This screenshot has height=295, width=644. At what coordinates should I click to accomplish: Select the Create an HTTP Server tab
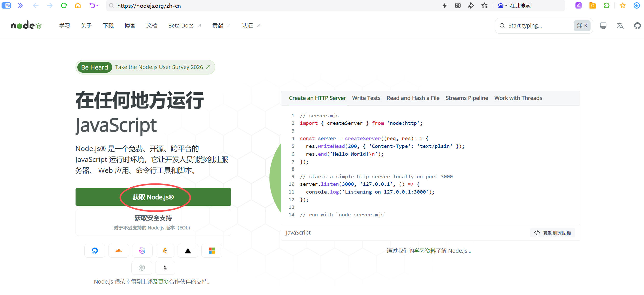[317, 98]
